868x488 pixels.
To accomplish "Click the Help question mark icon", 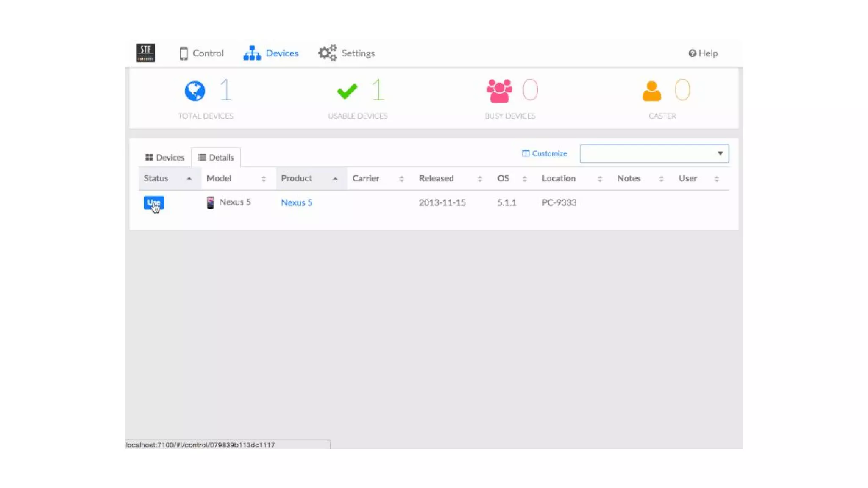I will pos(692,53).
